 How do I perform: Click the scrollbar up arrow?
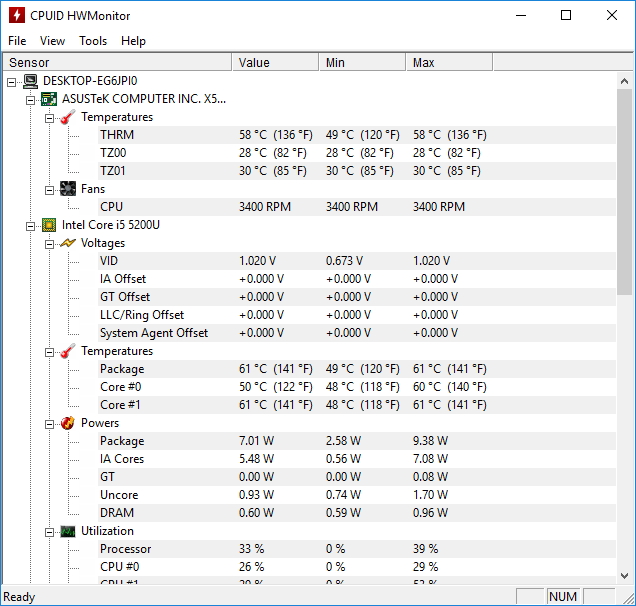[625, 81]
